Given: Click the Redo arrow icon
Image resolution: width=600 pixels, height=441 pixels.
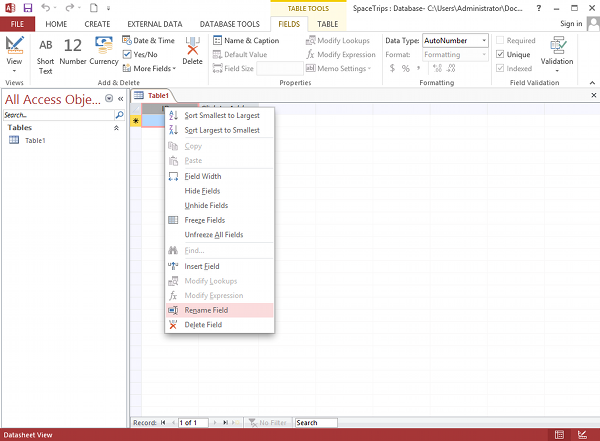Looking at the screenshot, I should [x=70, y=8].
